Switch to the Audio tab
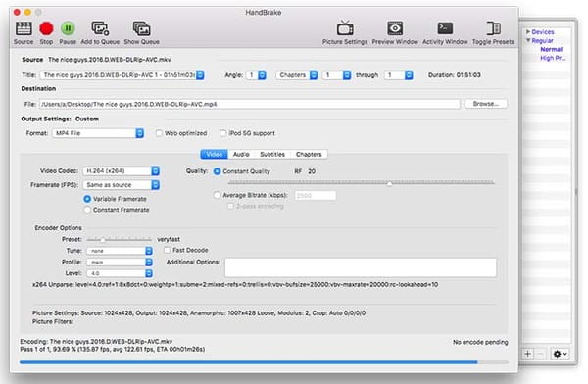 point(241,154)
